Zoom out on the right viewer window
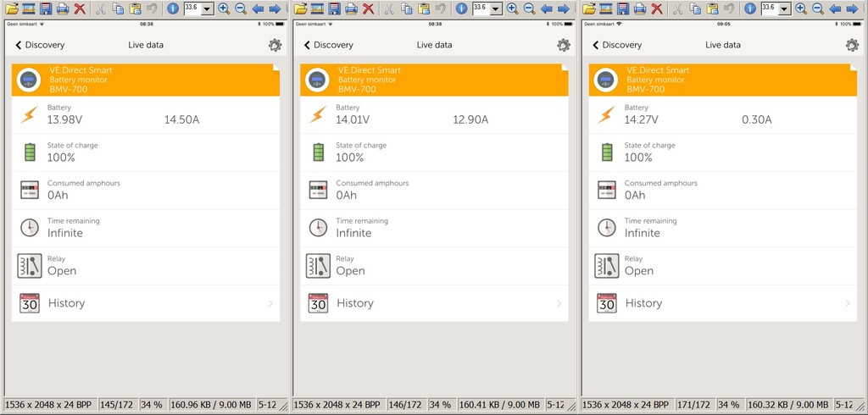This screenshot has width=868, height=415. (818, 8)
